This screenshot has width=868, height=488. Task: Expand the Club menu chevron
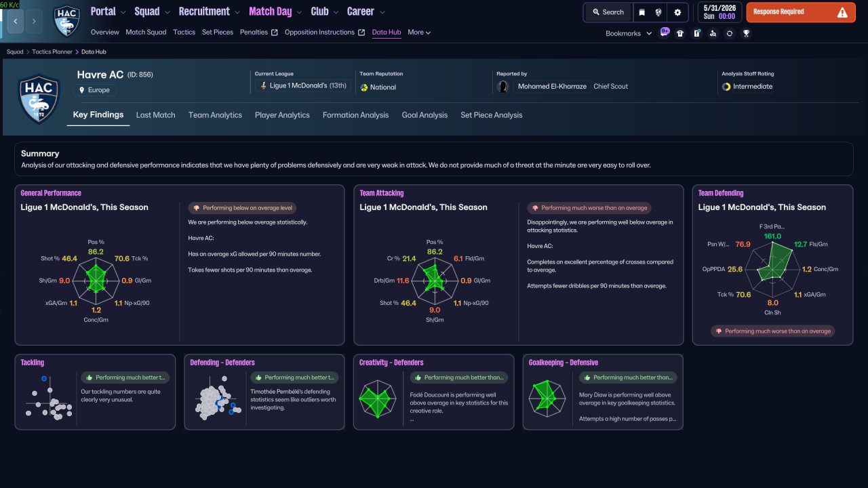[x=335, y=12]
